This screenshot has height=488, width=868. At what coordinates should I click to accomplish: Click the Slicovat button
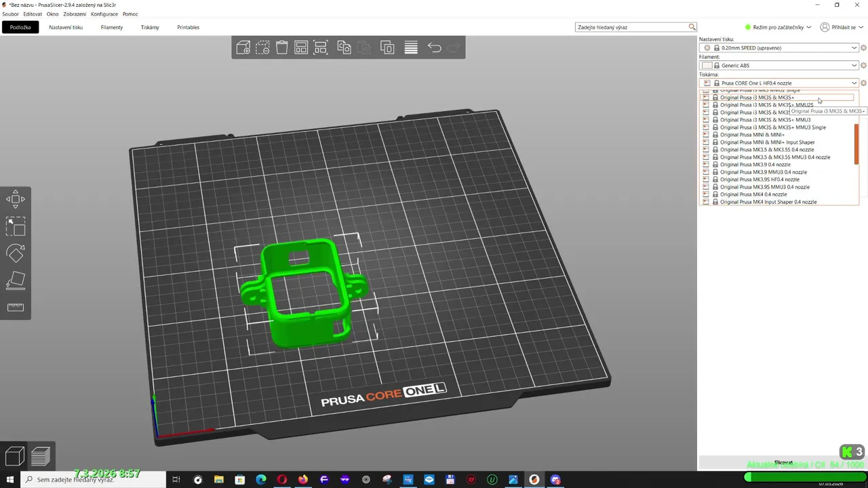[783, 463]
